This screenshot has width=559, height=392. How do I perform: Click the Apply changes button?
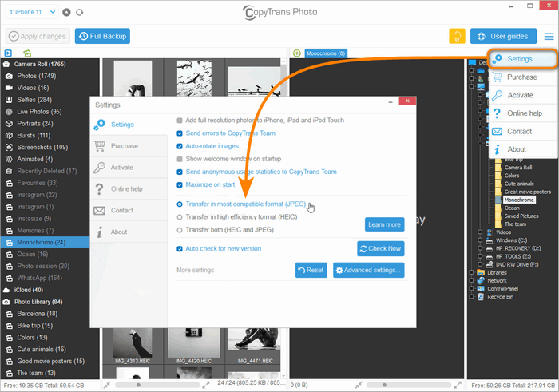(38, 36)
